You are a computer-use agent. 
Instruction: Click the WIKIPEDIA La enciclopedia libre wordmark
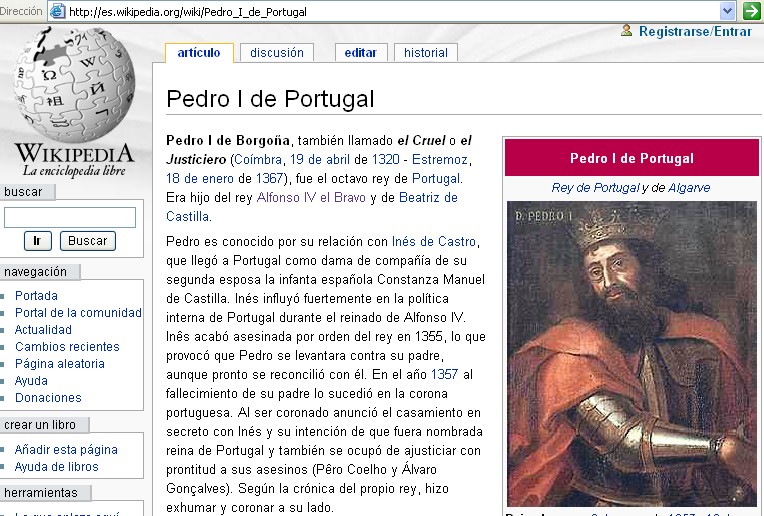click(x=74, y=160)
